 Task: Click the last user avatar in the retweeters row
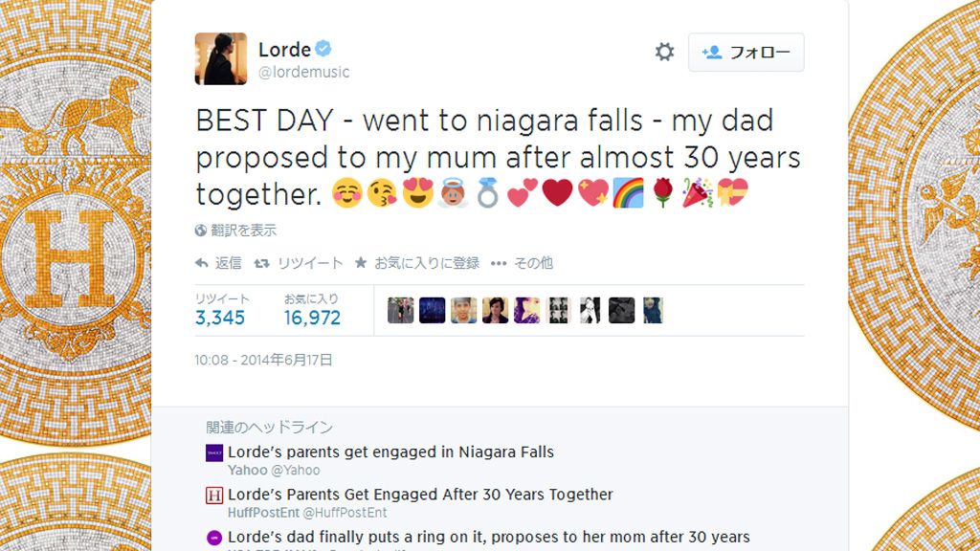(x=653, y=310)
